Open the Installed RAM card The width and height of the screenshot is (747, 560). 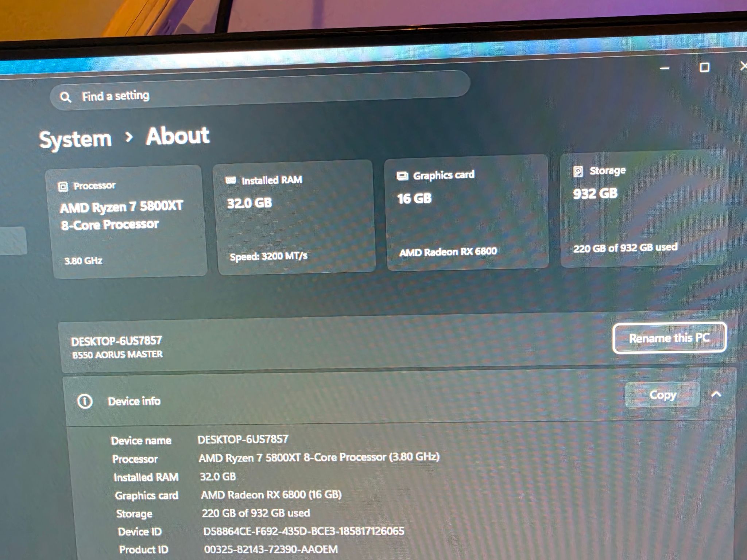click(x=294, y=217)
